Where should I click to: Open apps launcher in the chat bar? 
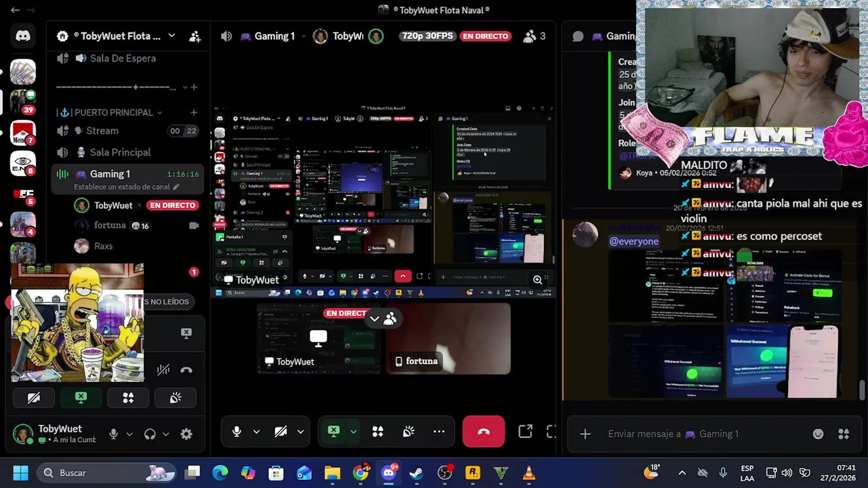(844, 434)
